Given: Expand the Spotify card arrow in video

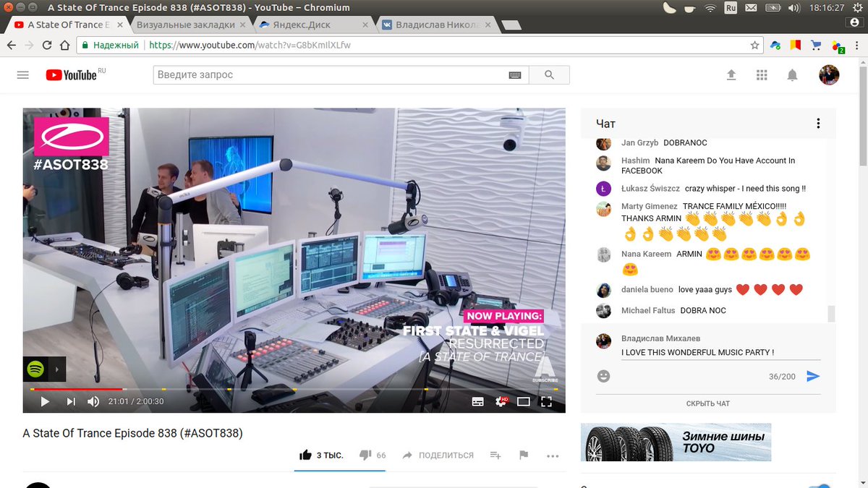Looking at the screenshot, I should (57, 369).
